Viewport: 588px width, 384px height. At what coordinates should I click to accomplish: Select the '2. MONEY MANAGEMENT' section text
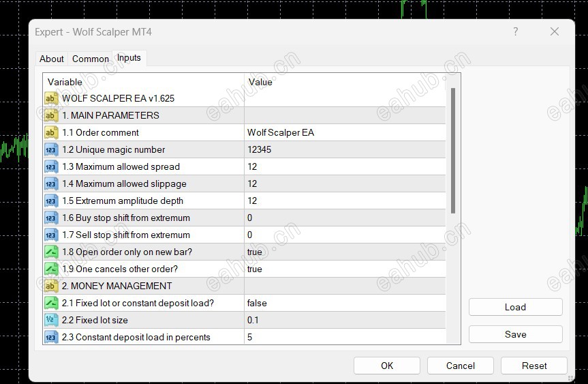pos(117,286)
